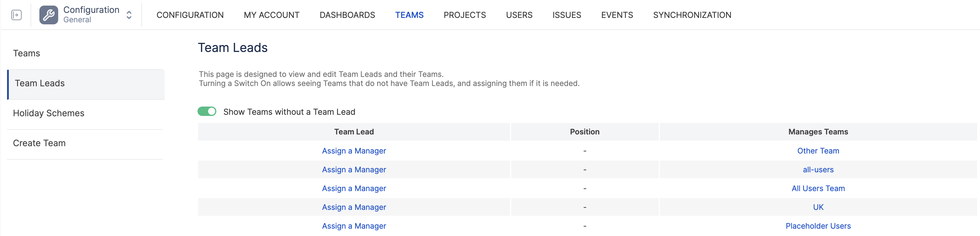Image resolution: width=980 pixels, height=236 pixels.
Task: Click the Manages Teams column header
Action: click(818, 132)
